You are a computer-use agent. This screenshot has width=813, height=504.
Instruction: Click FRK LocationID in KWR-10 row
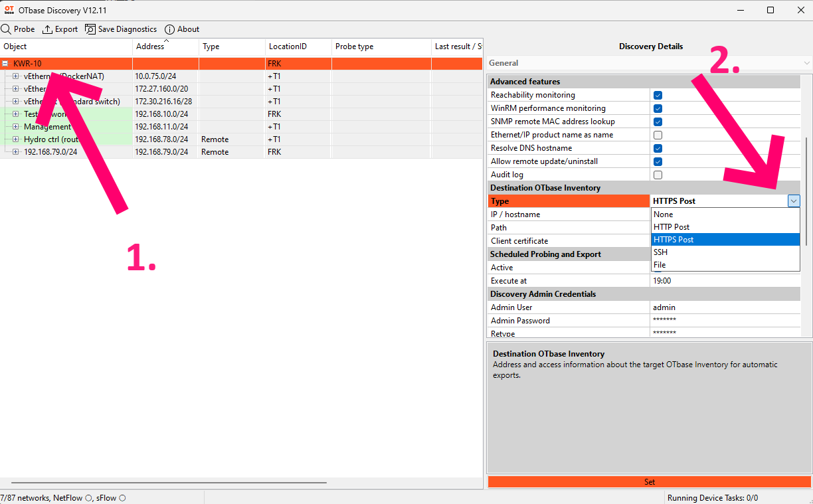pyautogui.click(x=299, y=64)
